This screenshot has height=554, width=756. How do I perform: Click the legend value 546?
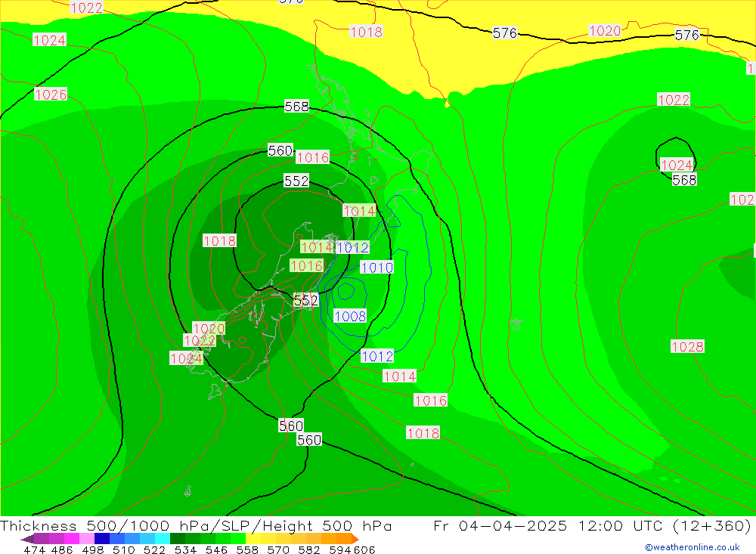[216, 550]
